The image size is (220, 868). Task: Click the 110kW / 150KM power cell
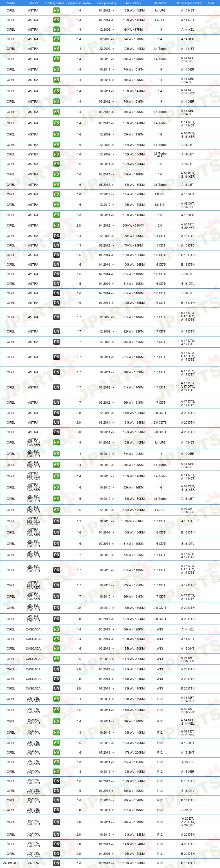click(134, 710)
